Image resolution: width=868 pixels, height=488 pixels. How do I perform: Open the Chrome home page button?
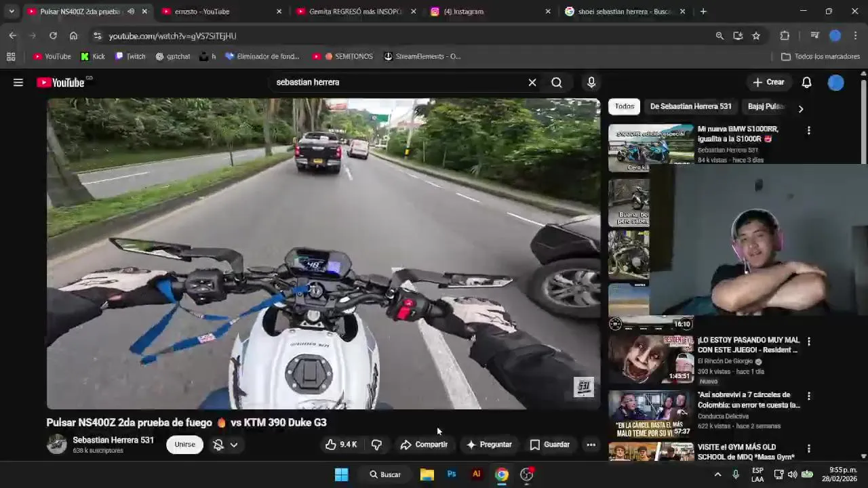coord(73,36)
